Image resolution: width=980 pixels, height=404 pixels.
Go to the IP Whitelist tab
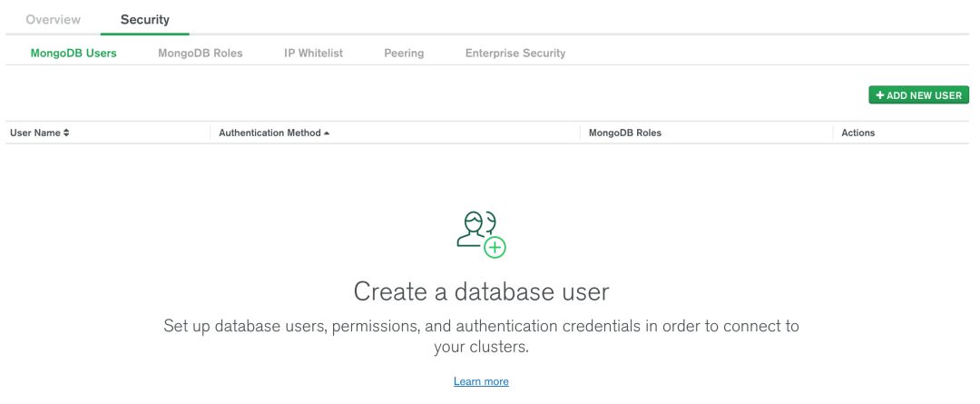313,54
